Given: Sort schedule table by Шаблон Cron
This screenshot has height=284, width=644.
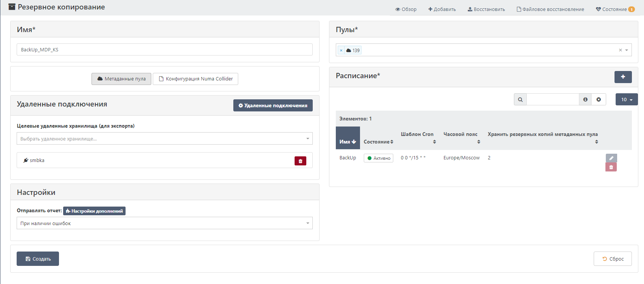Looking at the screenshot, I should (418, 138).
